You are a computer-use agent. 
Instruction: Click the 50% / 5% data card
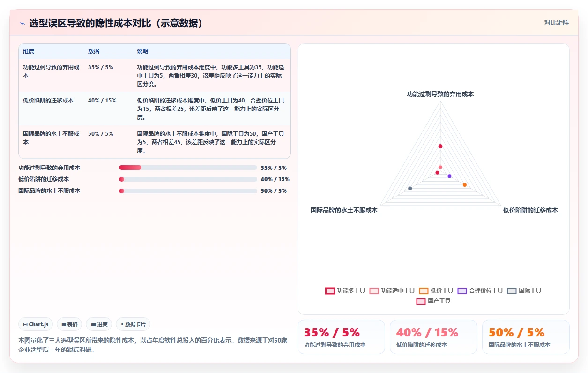pyautogui.click(x=526, y=337)
